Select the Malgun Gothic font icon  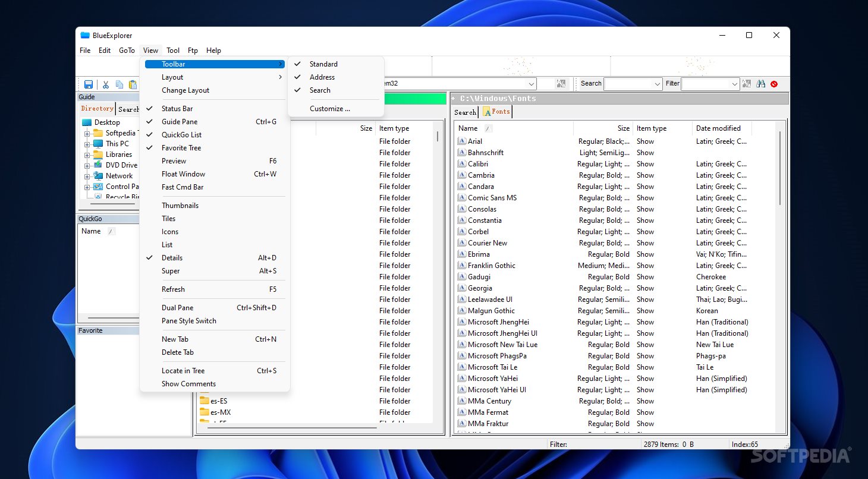(461, 311)
